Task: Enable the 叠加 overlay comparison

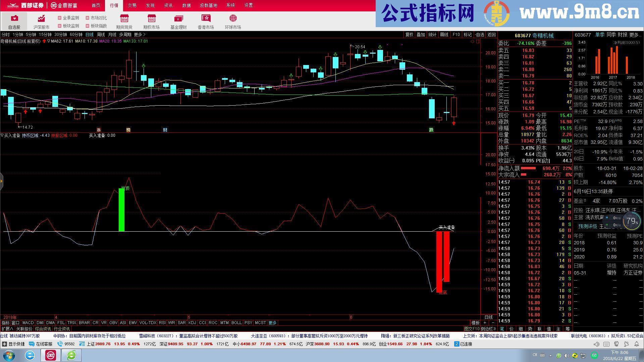Action: pyautogui.click(x=421, y=35)
